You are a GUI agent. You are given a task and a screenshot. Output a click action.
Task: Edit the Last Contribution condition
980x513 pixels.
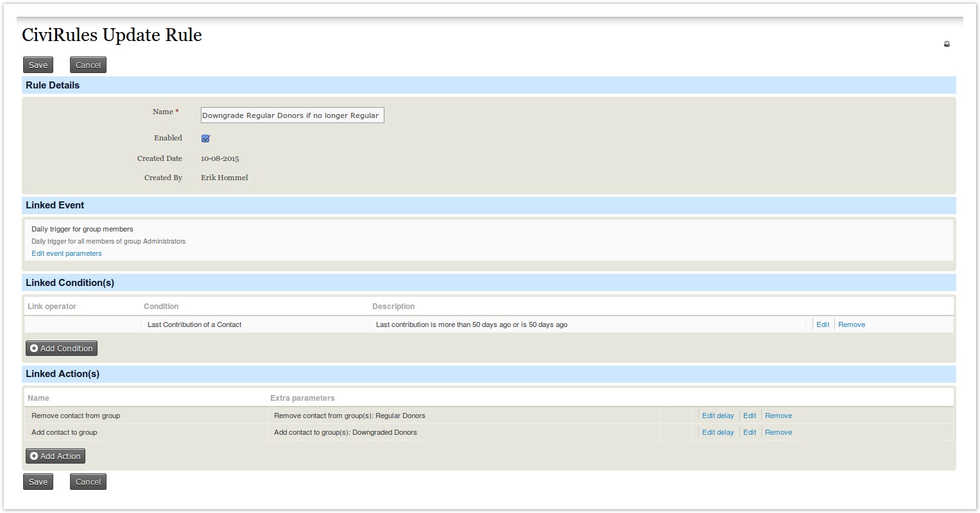[822, 324]
